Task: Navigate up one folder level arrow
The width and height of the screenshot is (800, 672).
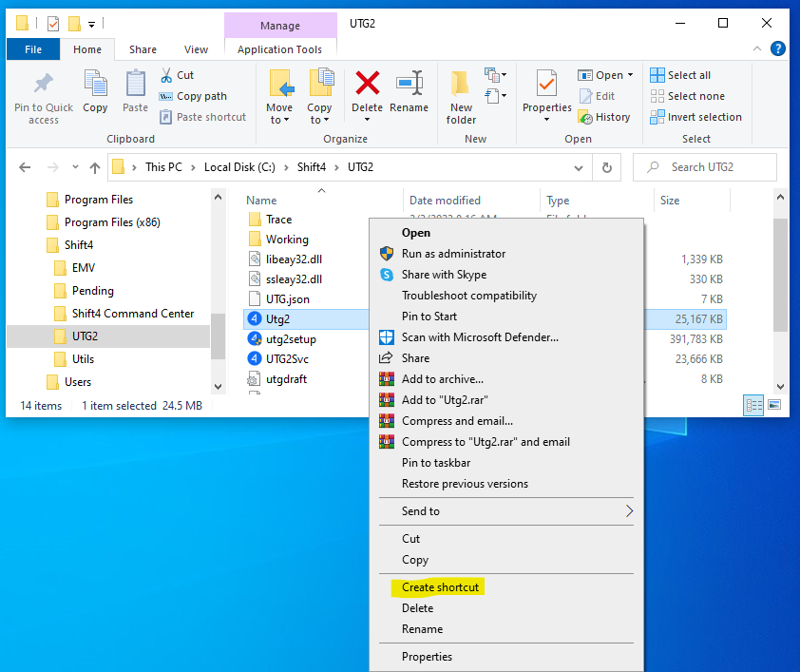Action: (x=95, y=167)
